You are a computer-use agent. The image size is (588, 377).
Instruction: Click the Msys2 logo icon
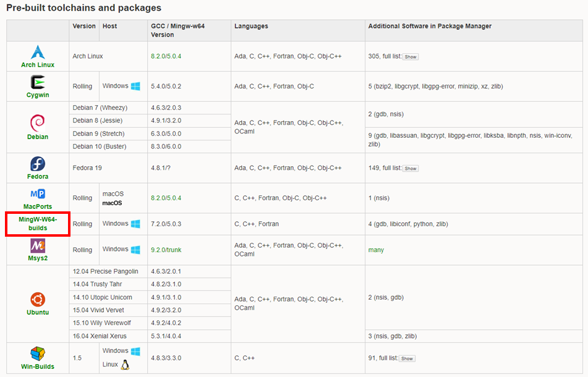[38, 246]
